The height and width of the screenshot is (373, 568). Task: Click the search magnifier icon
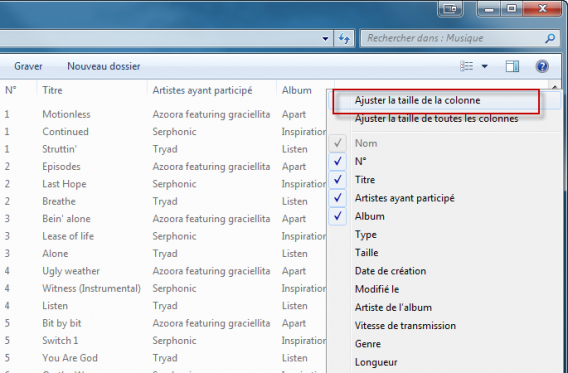click(550, 38)
